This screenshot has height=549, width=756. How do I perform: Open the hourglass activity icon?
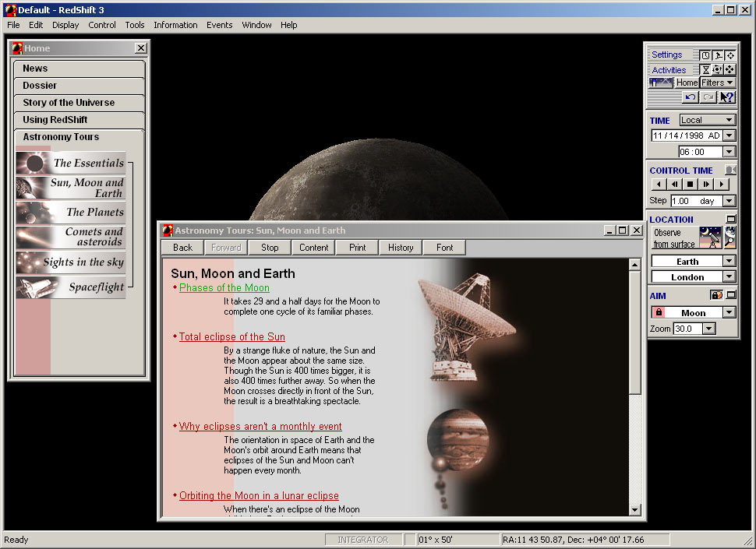[705, 70]
